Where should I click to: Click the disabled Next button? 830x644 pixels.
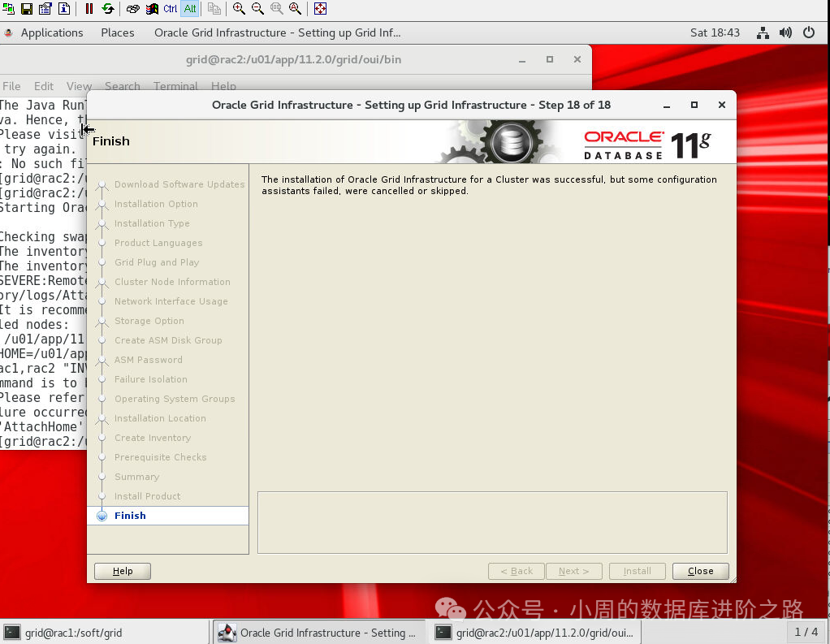pos(574,571)
